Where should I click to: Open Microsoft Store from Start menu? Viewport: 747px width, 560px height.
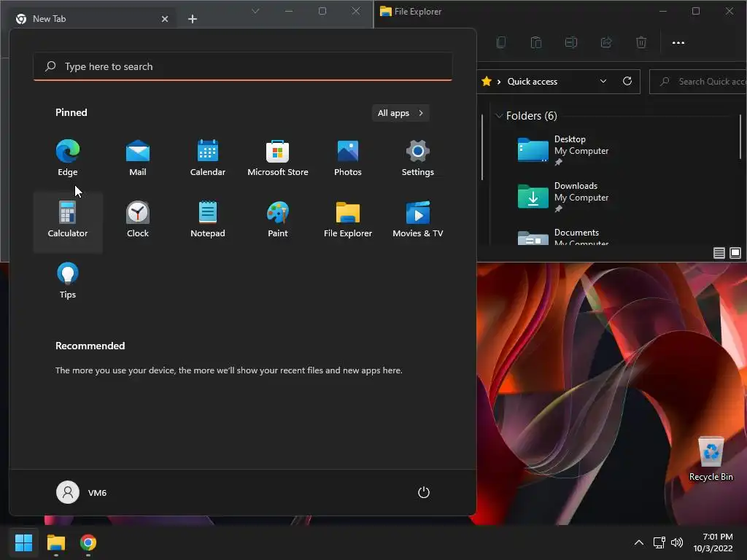278,158
